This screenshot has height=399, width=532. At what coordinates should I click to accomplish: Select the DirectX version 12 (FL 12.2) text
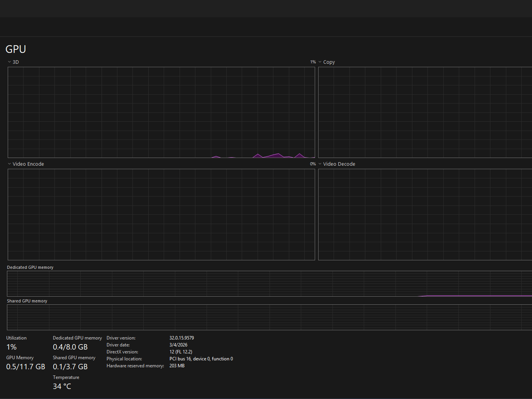point(181,352)
